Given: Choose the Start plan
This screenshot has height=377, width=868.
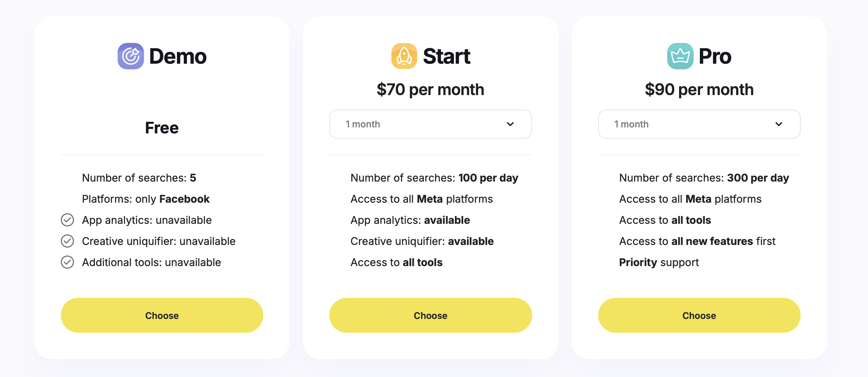Looking at the screenshot, I should 430,315.
